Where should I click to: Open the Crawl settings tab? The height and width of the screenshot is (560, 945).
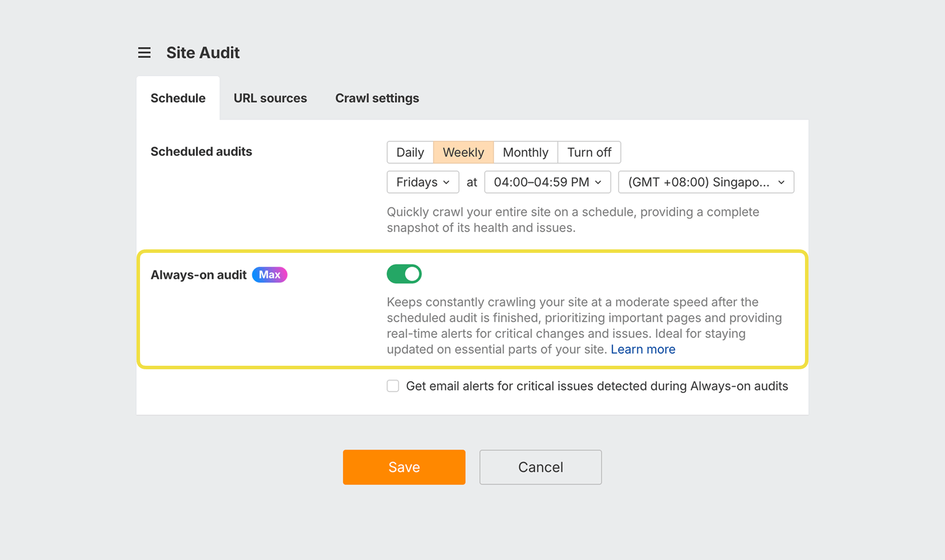[x=377, y=98]
